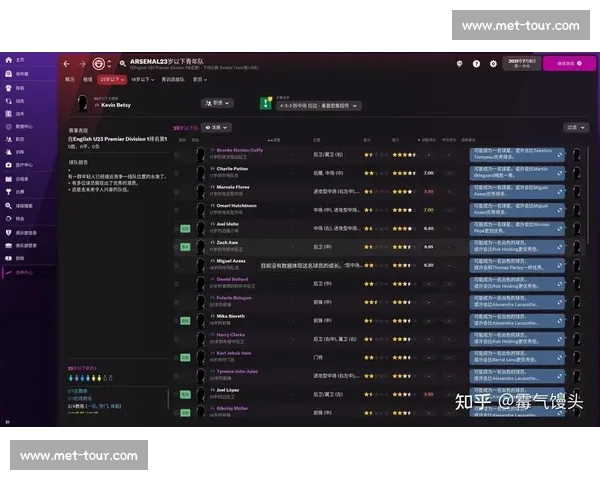Expand the under-18 tab dropdown
This screenshot has height=480, width=600.
142,80
